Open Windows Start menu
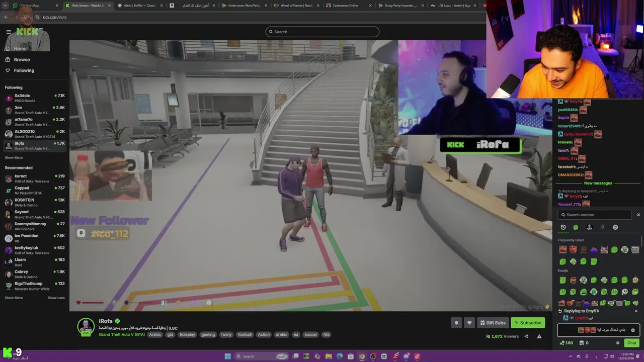644x362 pixels. [227, 356]
